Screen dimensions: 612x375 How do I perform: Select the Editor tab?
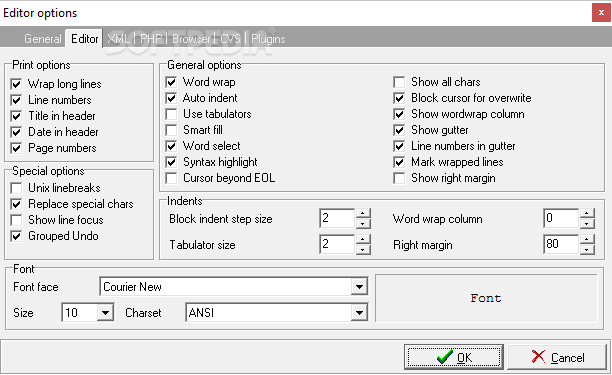point(84,39)
